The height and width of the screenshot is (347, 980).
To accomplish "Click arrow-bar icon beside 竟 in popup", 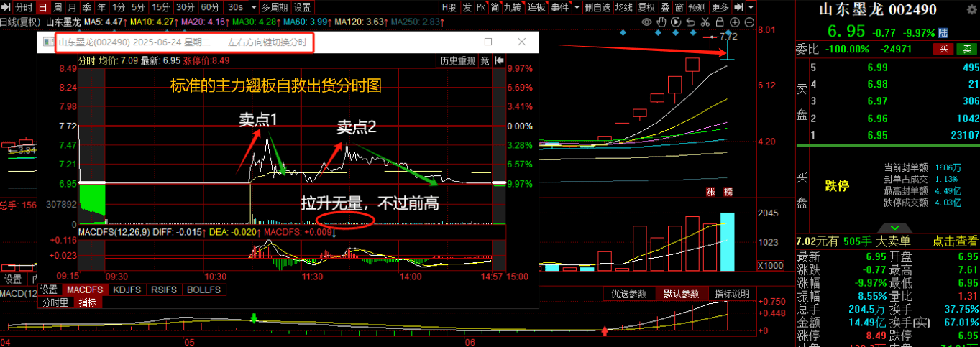I will click(x=498, y=61).
